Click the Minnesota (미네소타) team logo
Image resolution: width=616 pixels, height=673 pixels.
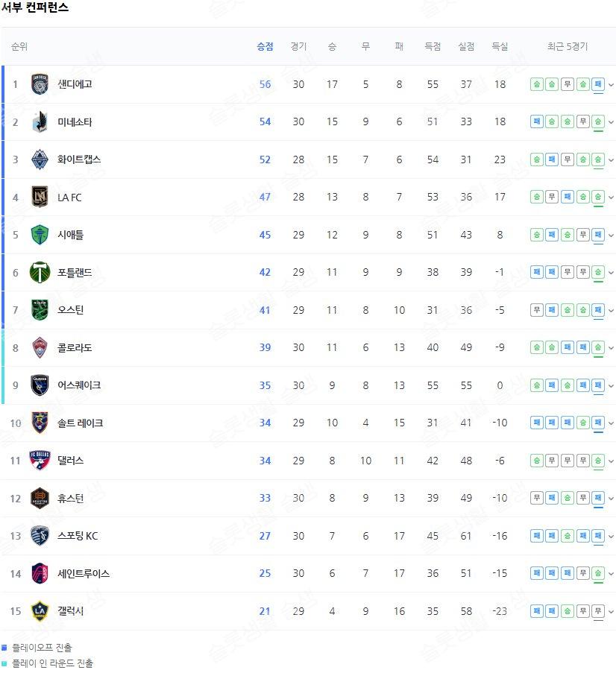pyautogui.click(x=40, y=122)
